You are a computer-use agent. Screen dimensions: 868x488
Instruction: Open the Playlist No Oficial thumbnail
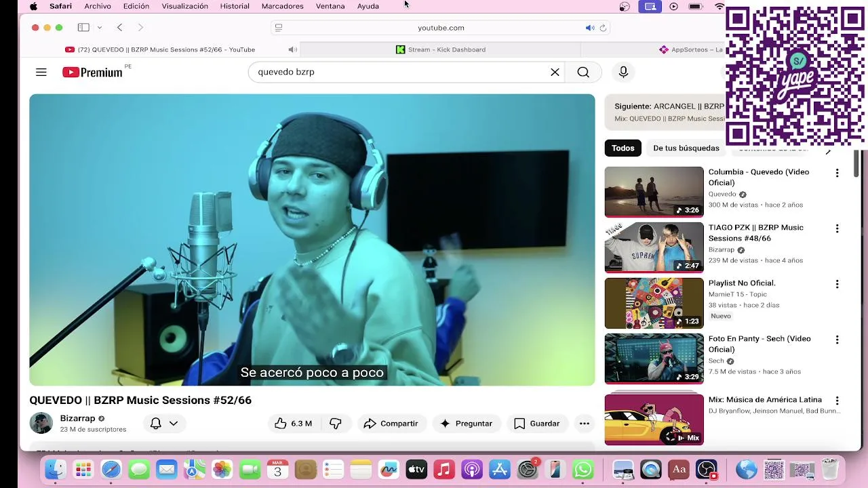(654, 303)
